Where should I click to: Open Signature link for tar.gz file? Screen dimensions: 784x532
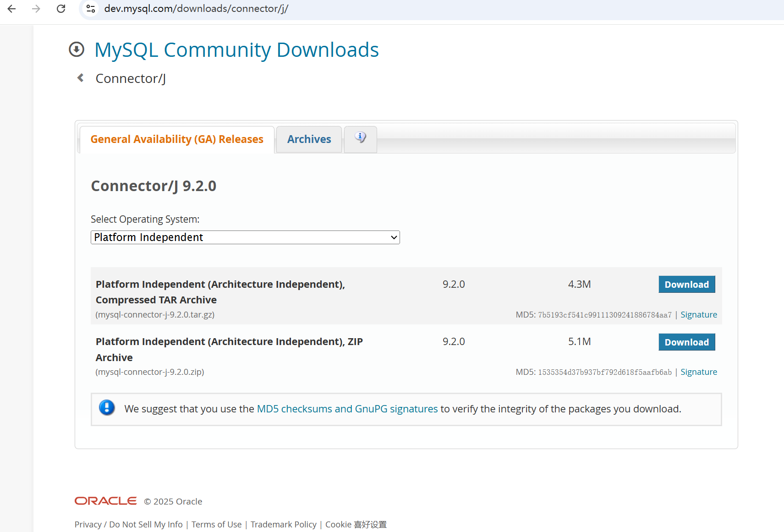[x=699, y=315]
